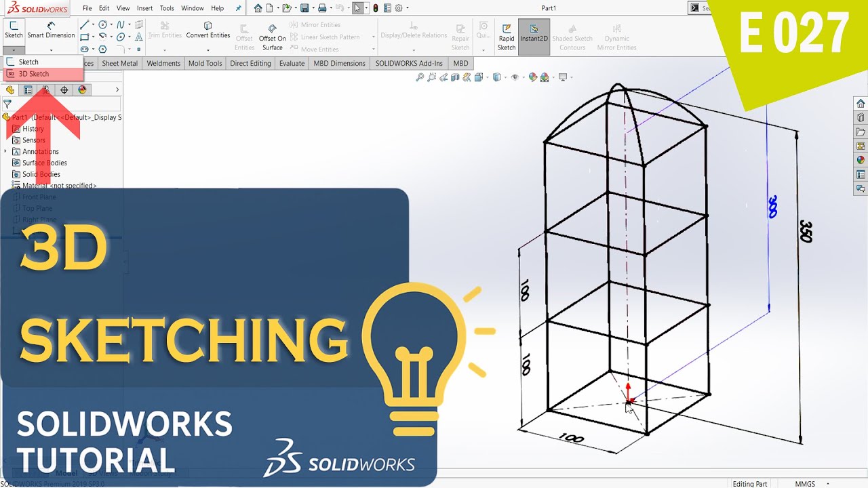Viewport: 868px width, 488px height.
Task: Click Smart Dimension tool
Action: tap(51, 30)
